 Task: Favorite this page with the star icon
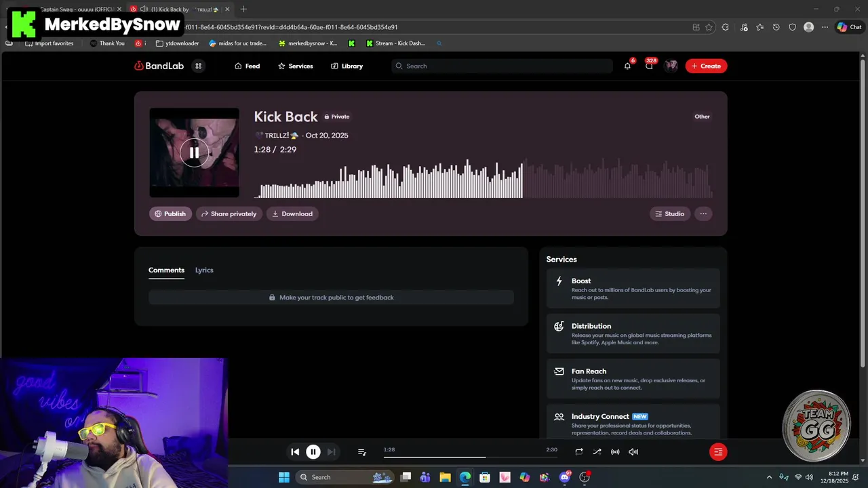point(709,27)
